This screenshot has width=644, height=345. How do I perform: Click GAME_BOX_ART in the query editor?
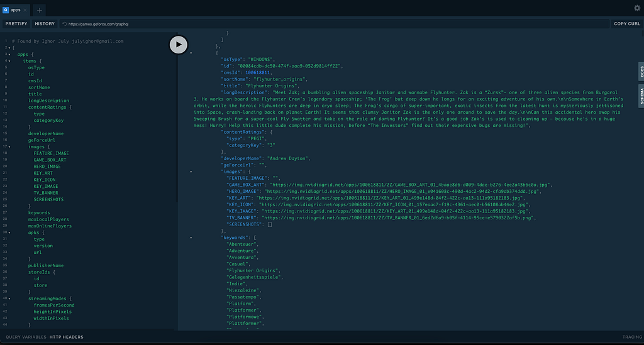[x=50, y=160]
